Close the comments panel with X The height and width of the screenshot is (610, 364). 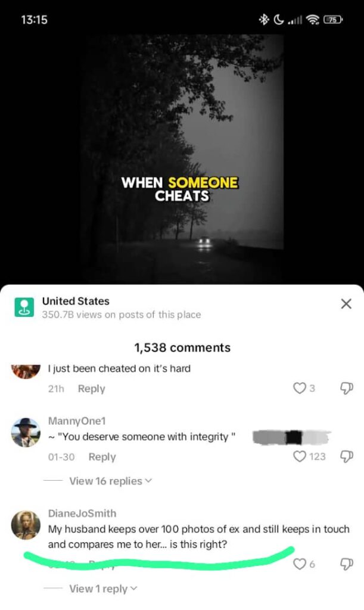[x=346, y=304]
